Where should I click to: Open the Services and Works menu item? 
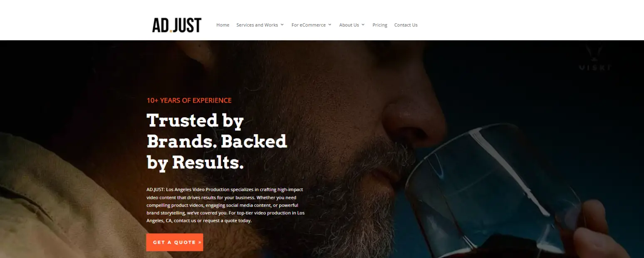tap(257, 25)
